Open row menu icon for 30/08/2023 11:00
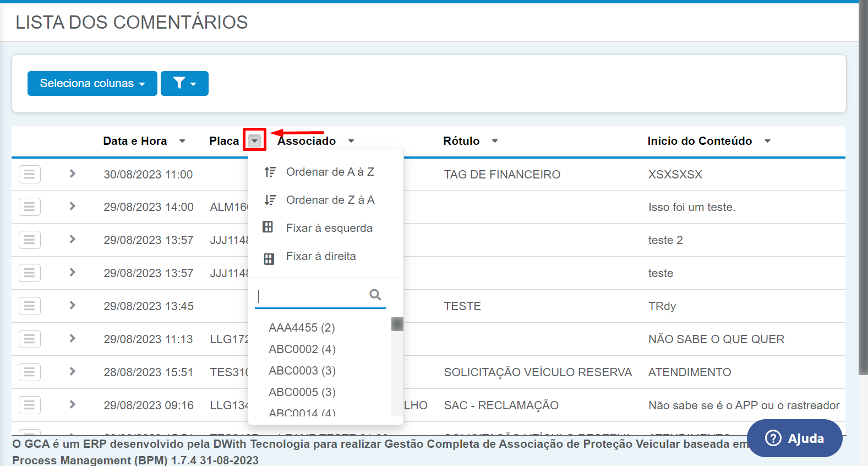Viewport: 868px width, 466px height. (30, 174)
